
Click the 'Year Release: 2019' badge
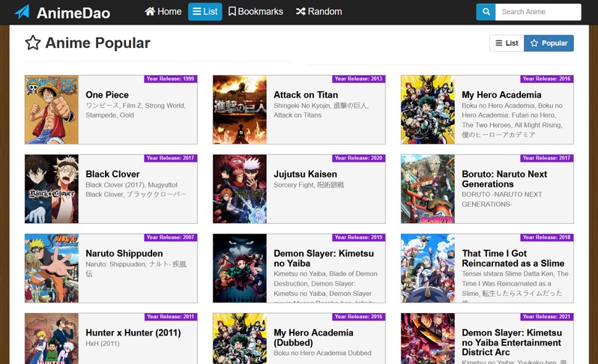(358, 237)
